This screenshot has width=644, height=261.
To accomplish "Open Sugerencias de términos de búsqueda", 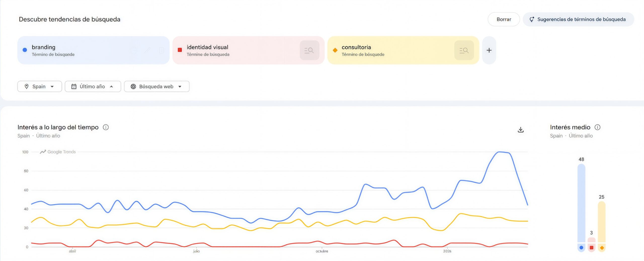I will click(x=578, y=19).
